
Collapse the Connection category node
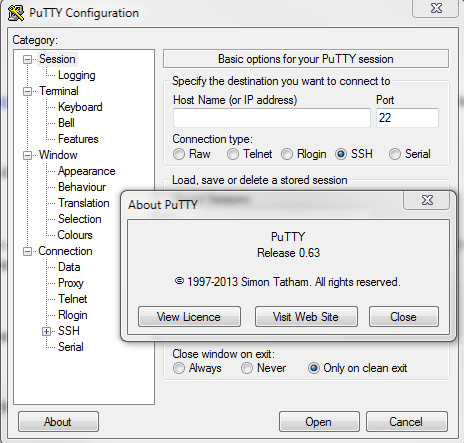[x=27, y=251]
